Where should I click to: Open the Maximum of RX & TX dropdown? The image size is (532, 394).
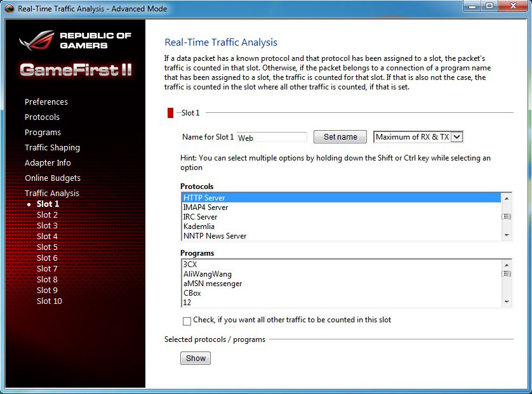[x=418, y=137]
